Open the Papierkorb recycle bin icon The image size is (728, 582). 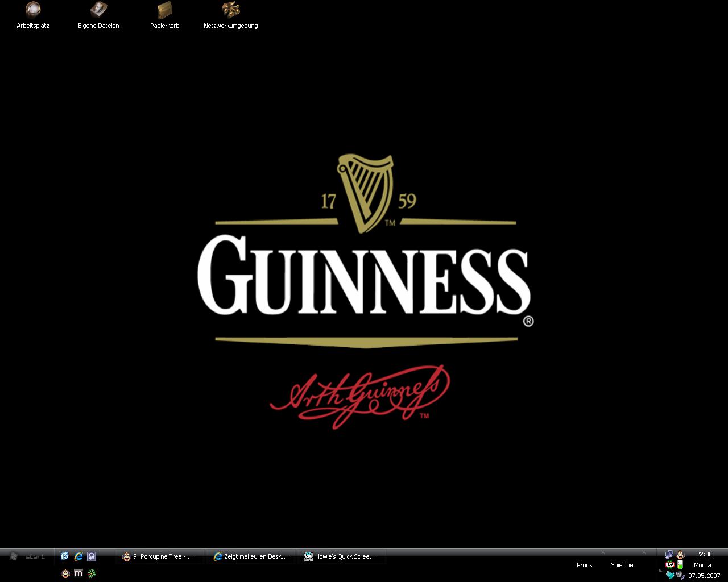coord(165,16)
